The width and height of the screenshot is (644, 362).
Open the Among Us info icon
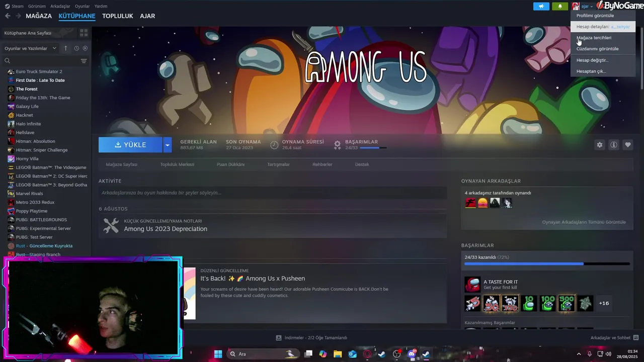coord(613,145)
